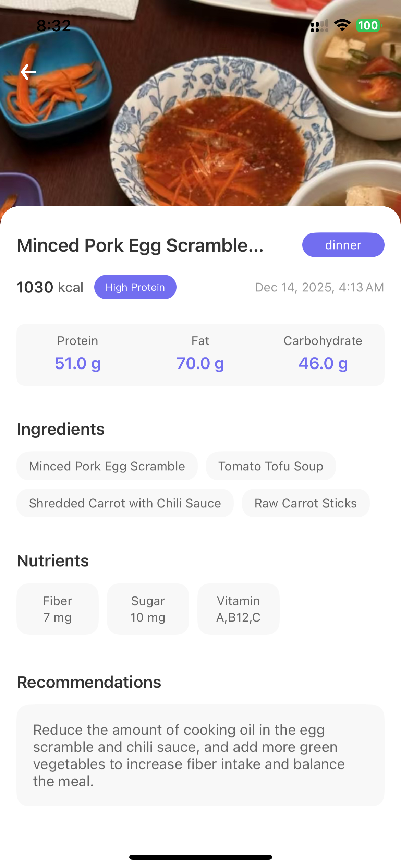
Task: Choose the Raw Carrot Sticks chip
Action: tap(306, 503)
